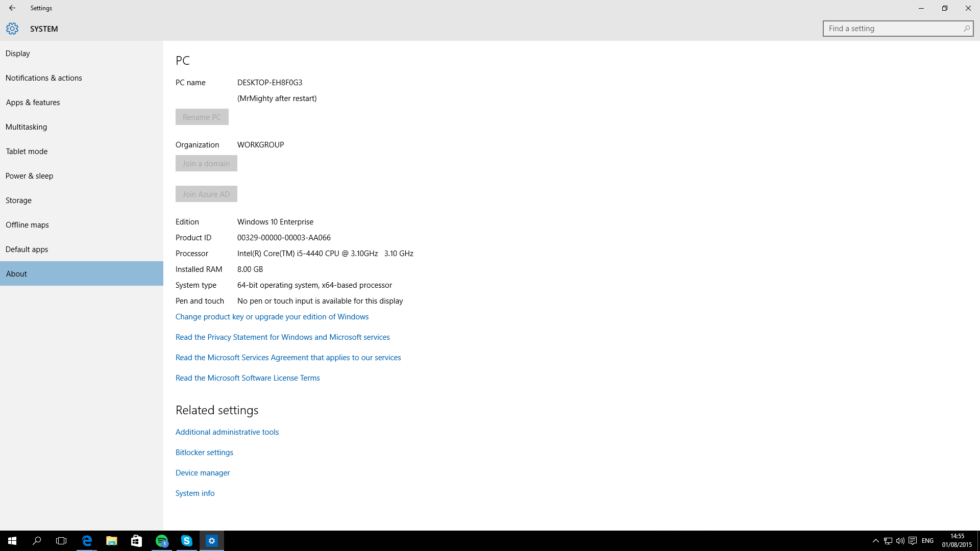Open Task View on the taskbar
Viewport: 980px width, 551px height.
tap(61, 541)
